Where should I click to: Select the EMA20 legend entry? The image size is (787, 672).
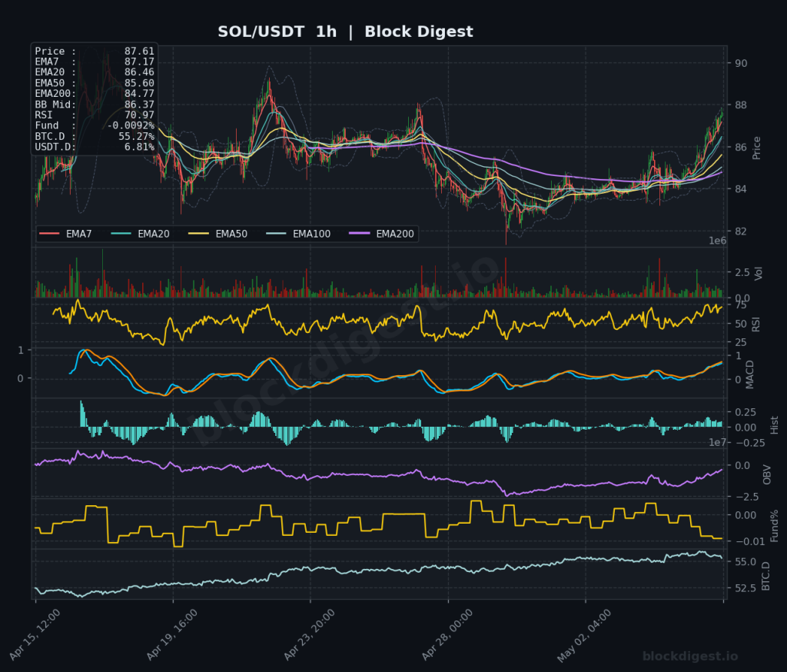140,234
